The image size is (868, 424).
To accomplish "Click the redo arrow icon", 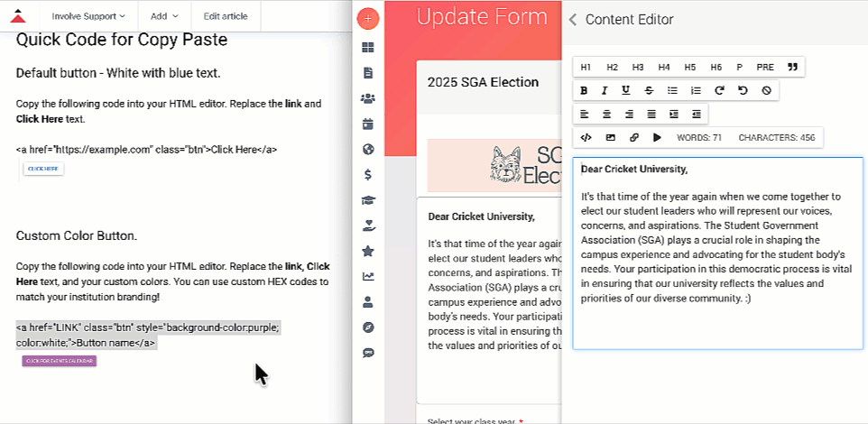I will tap(719, 91).
